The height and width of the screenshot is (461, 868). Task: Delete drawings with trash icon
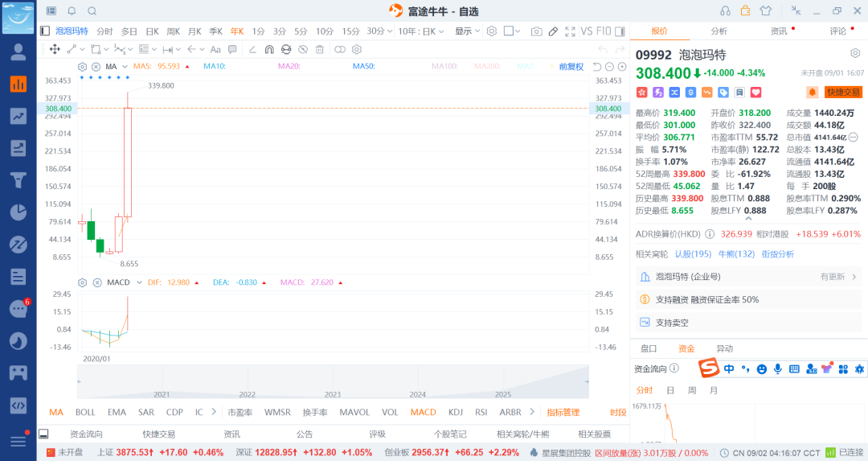(x=319, y=49)
